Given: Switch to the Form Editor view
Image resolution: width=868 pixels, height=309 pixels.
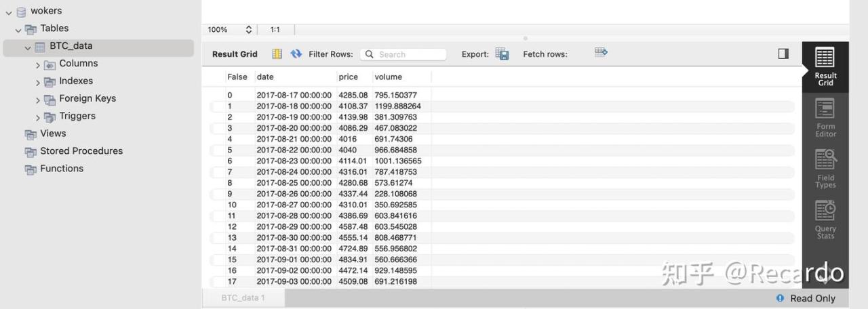Looking at the screenshot, I should [825, 118].
